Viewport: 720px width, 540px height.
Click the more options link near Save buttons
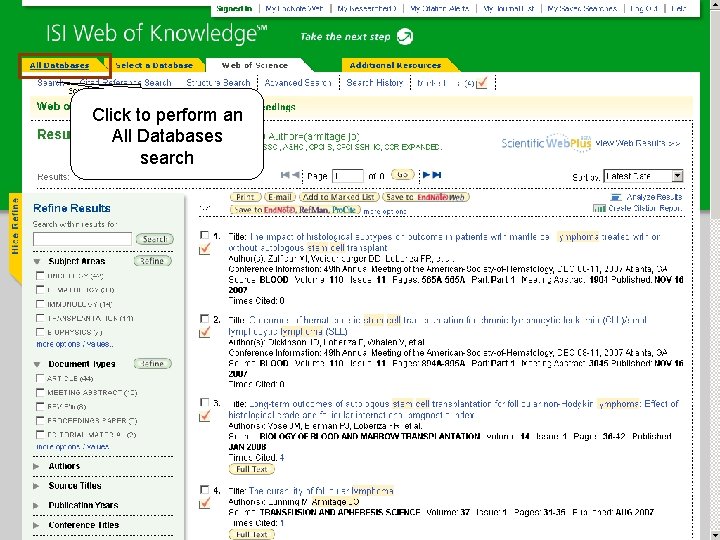[x=385, y=212]
